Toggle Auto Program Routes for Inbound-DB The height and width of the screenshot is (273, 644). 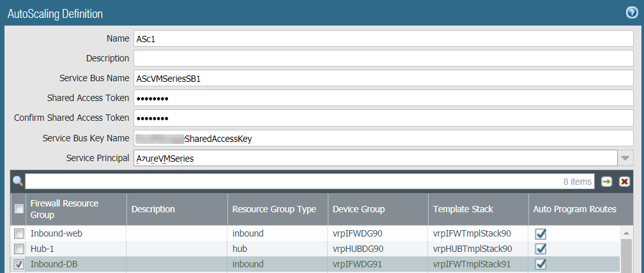[x=540, y=264]
